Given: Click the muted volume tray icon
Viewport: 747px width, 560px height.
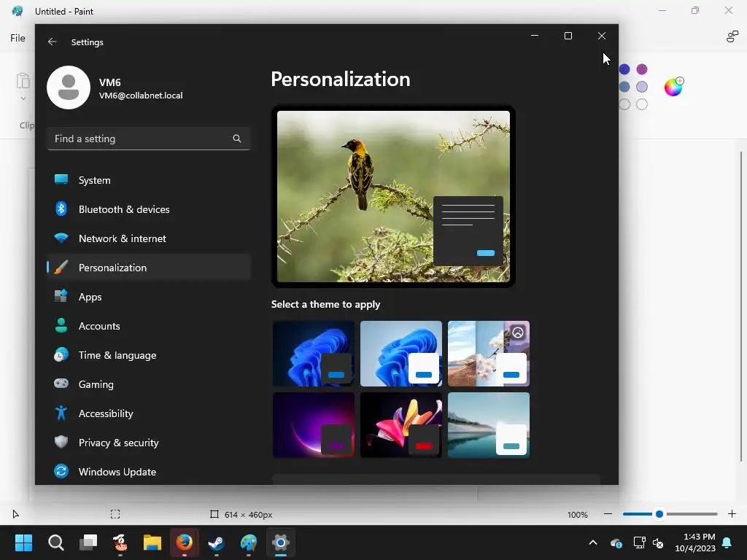Looking at the screenshot, I should point(659,542).
